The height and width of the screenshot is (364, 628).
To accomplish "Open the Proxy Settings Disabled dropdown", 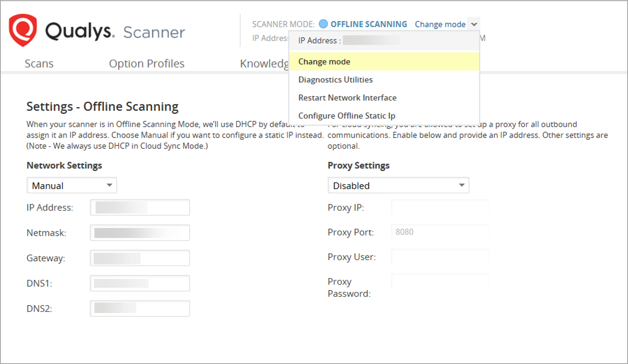I will (398, 185).
